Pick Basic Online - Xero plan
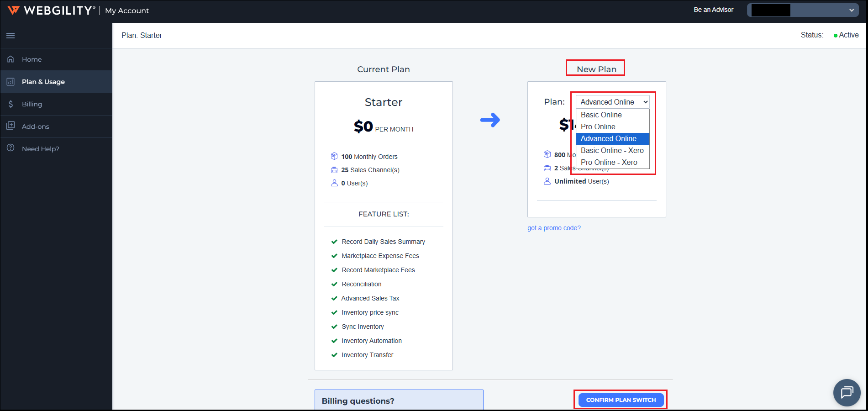The height and width of the screenshot is (411, 868). pyautogui.click(x=612, y=150)
